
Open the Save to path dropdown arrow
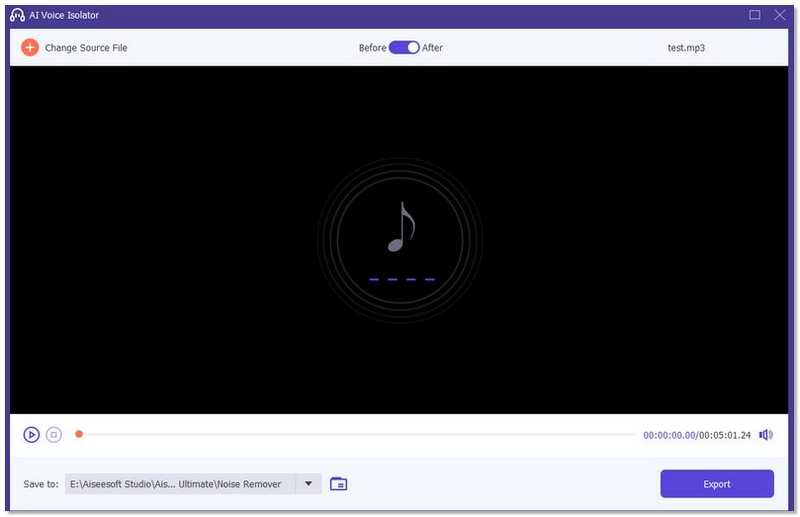click(309, 483)
